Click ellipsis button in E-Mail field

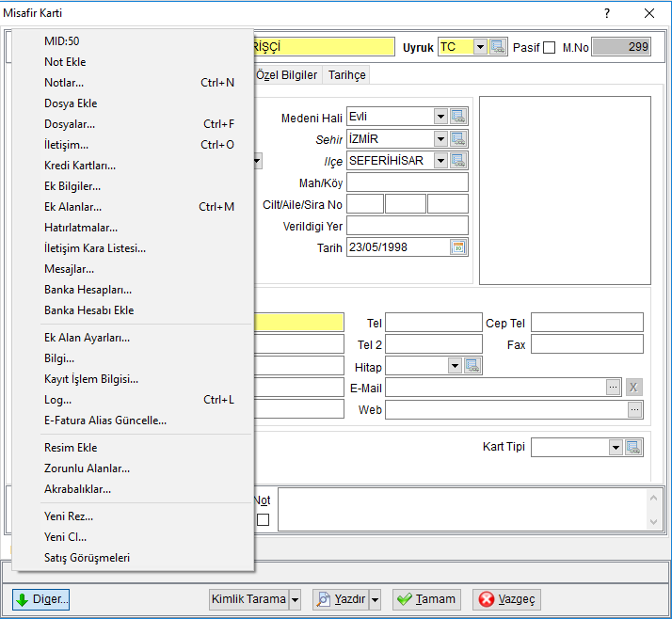[x=614, y=388]
